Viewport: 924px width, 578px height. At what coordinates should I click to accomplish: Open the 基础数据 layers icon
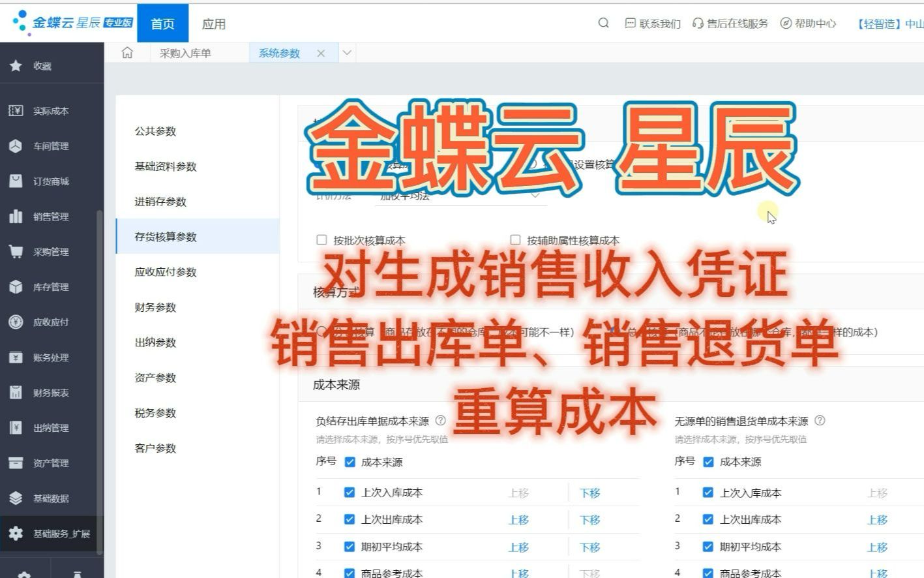tap(16, 498)
